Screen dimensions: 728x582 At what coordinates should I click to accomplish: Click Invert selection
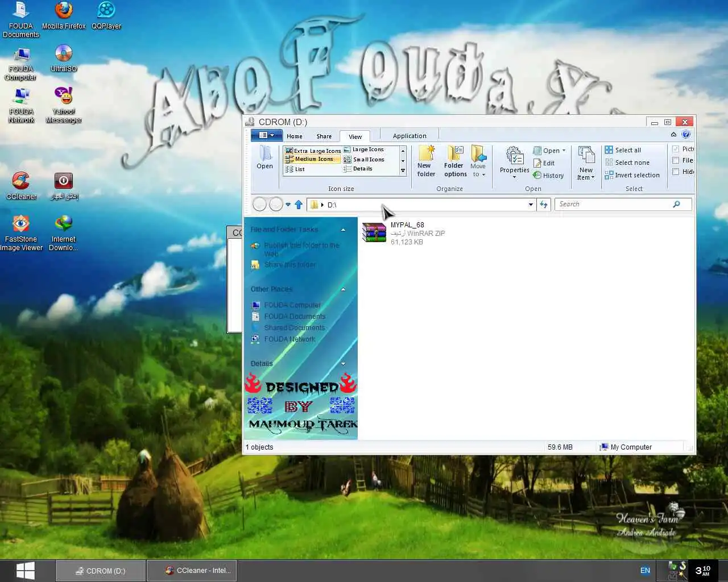click(632, 175)
